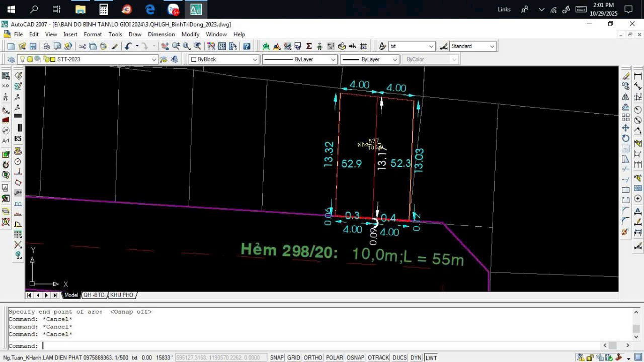644x362 pixels.
Task: Switch to the KHU PHO layout tab
Action: pos(122,295)
